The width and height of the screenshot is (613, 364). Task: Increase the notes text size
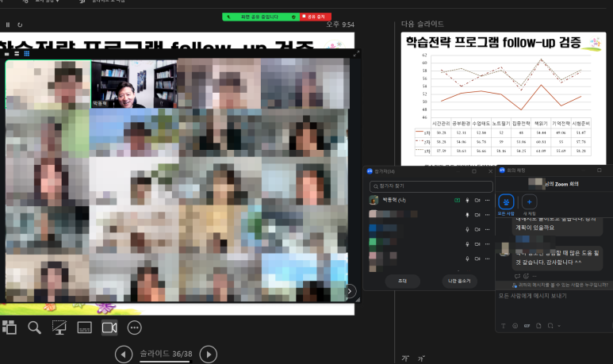(x=405, y=358)
